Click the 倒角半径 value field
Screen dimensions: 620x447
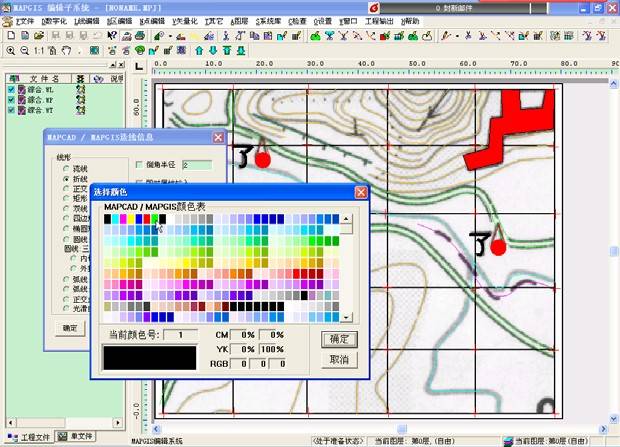coord(197,165)
